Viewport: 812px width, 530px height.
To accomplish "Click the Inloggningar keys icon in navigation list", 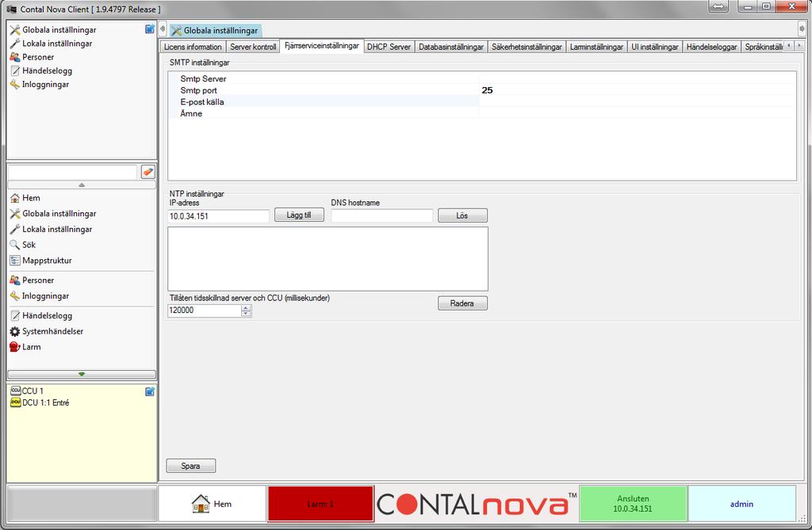I will click(x=15, y=296).
